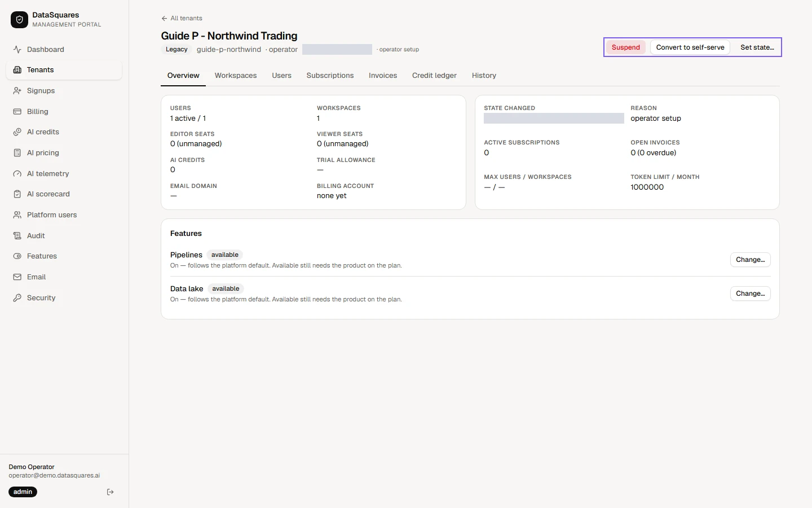812x508 pixels.
Task: Click the AI credits coins icon
Action: (x=17, y=132)
